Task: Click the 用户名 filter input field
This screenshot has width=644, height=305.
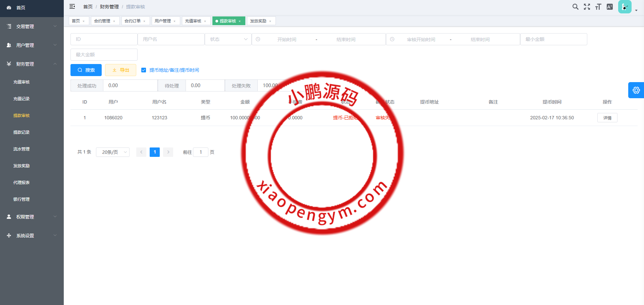Action: 171,39
